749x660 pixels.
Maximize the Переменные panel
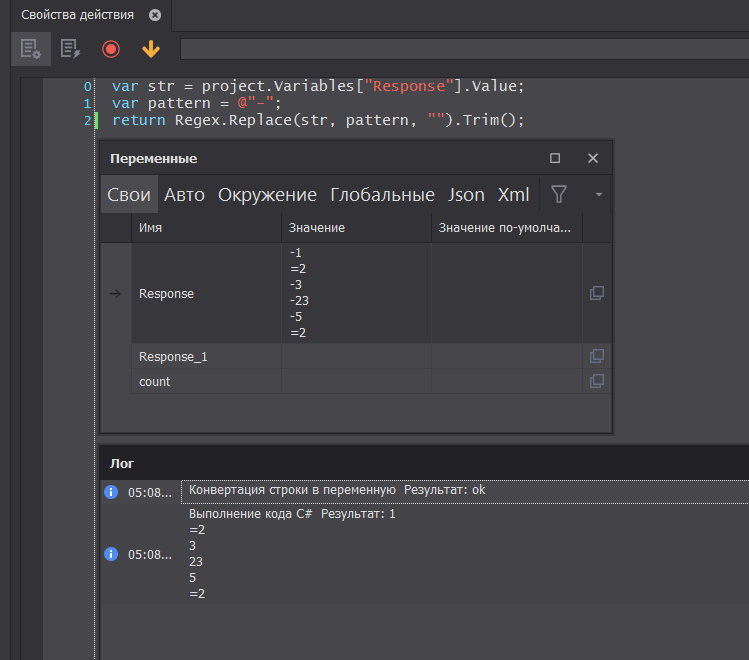click(555, 158)
